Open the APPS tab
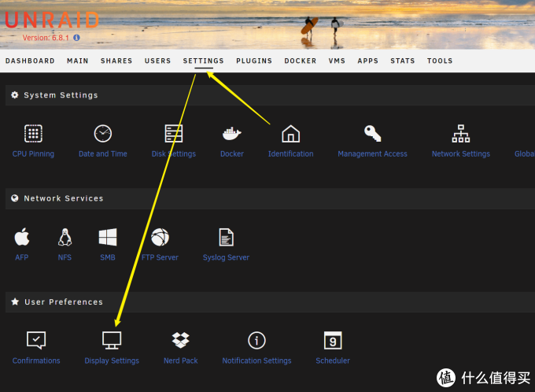Viewport: 535px width, 392px height. 368,61
